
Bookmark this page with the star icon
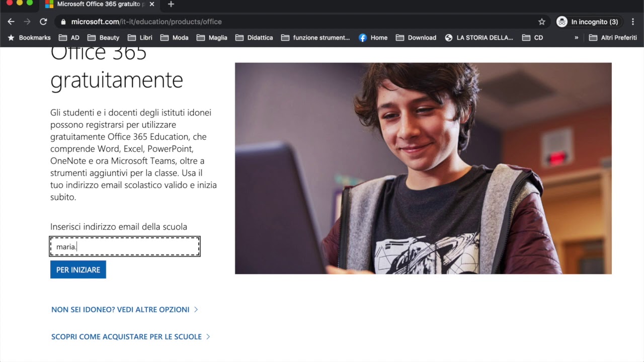(x=542, y=22)
